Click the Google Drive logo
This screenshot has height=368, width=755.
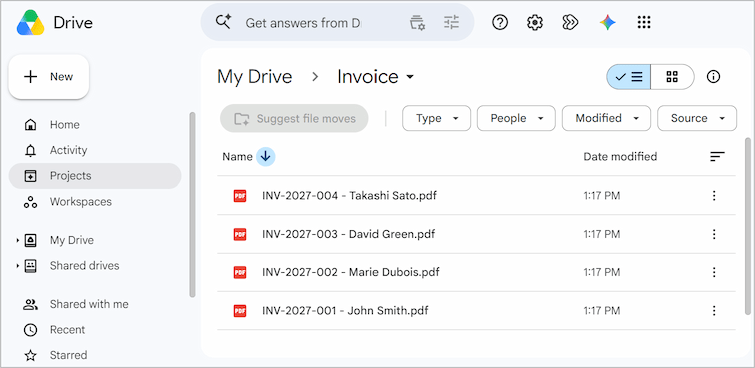(30, 23)
